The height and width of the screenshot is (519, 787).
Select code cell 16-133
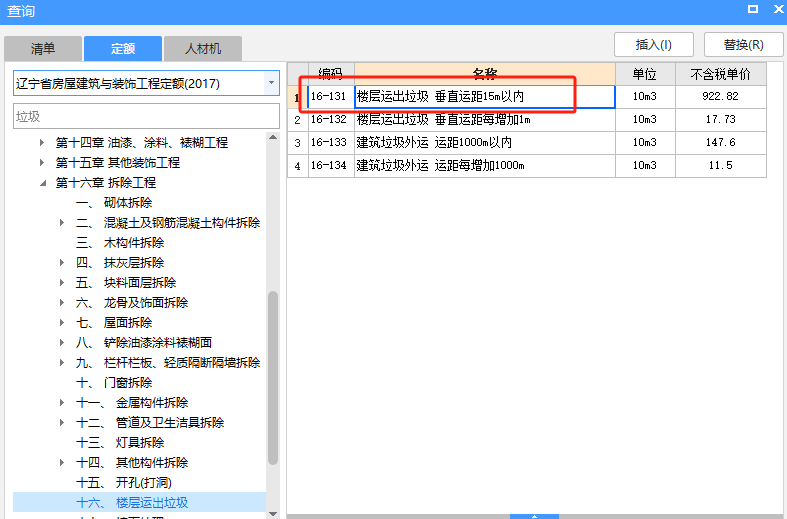tap(331, 143)
